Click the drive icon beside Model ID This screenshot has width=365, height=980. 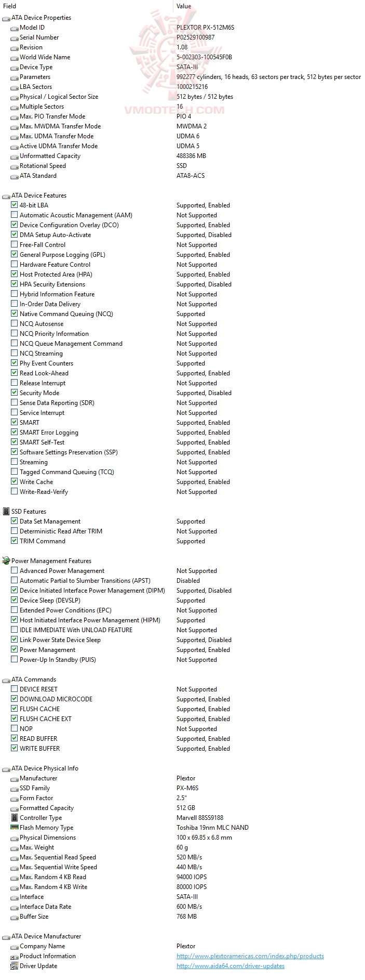tap(15, 28)
